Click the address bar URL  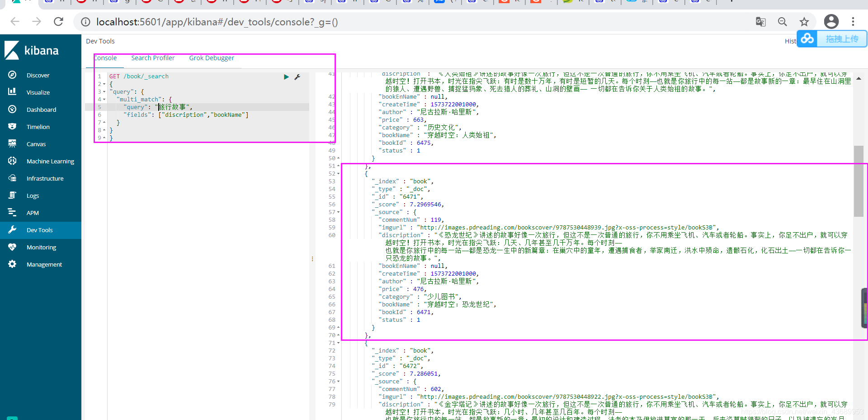[x=217, y=22]
